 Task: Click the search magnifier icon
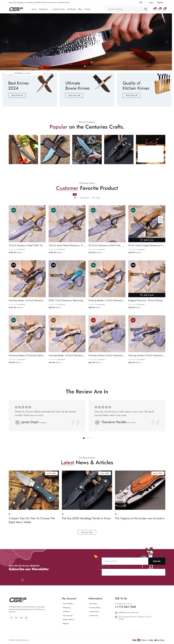click(x=145, y=9)
